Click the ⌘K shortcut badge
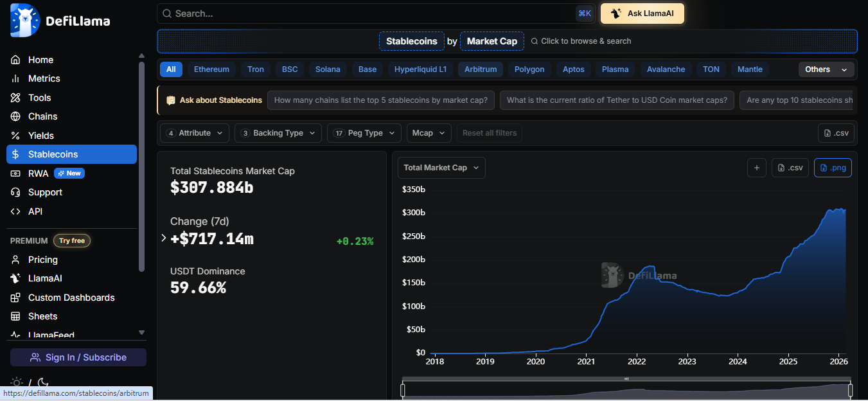 pyautogui.click(x=585, y=13)
